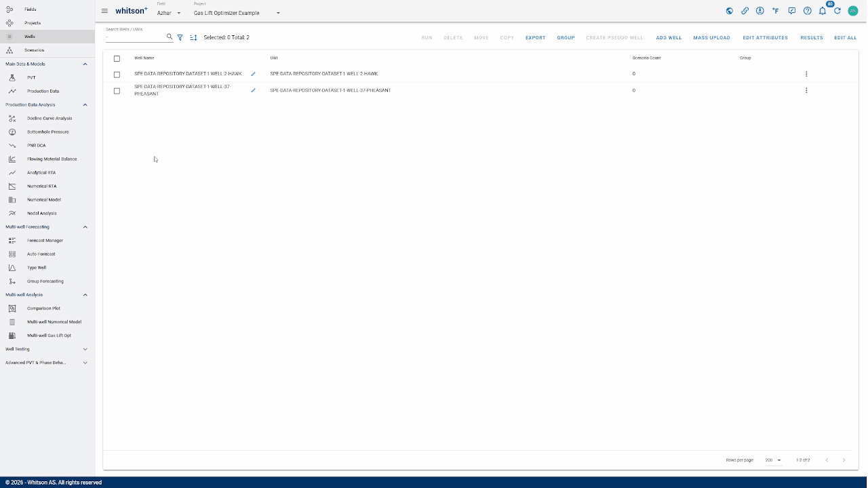This screenshot has height=488, width=868.
Task: Click the search magnifier icon
Action: [170, 37]
